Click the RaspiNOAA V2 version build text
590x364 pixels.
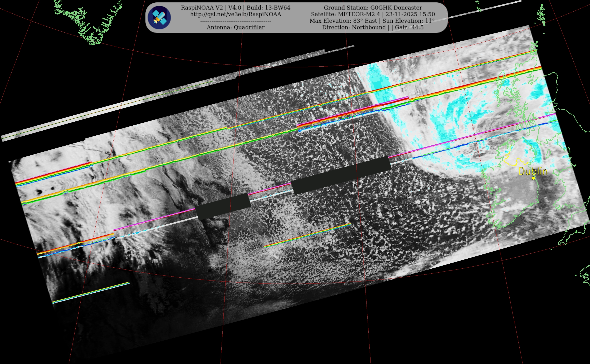(x=236, y=8)
